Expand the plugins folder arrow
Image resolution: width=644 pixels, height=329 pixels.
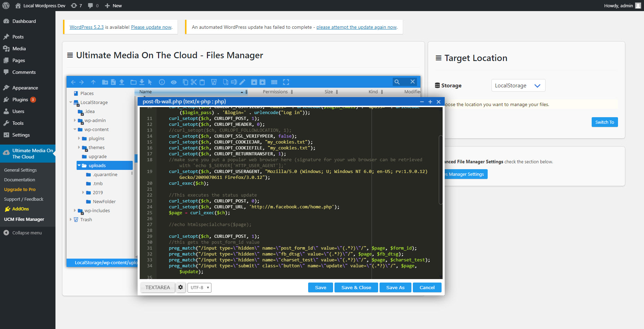coord(79,138)
